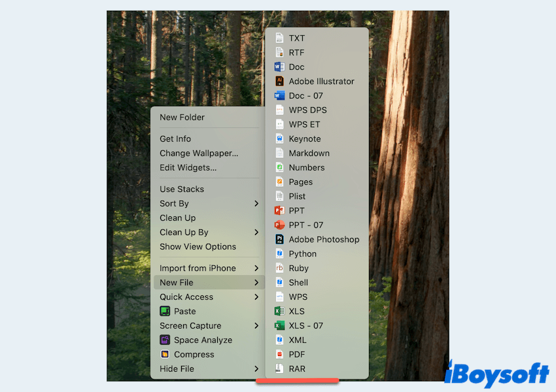This screenshot has height=392, width=556.
Task: Expand the Quick Access submenu arrow
Action: click(256, 297)
